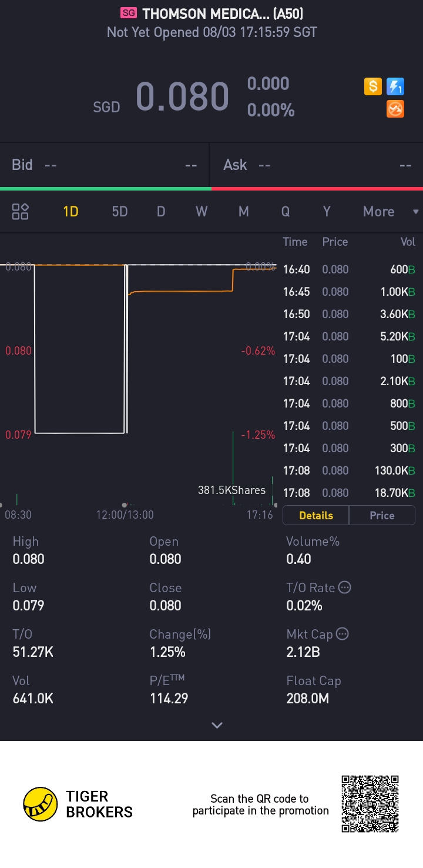Screen dimensions: 423x868
Task: Tap the Scan the QR code promotion text
Action: pos(260,804)
